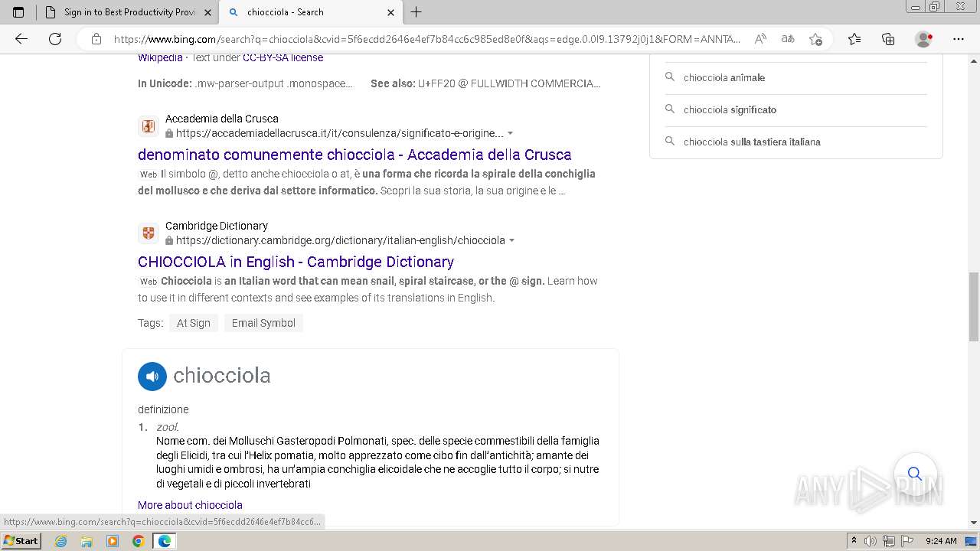Image resolution: width=980 pixels, height=551 pixels.
Task: Click the Email Symbol tag
Action: pyautogui.click(x=263, y=323)
